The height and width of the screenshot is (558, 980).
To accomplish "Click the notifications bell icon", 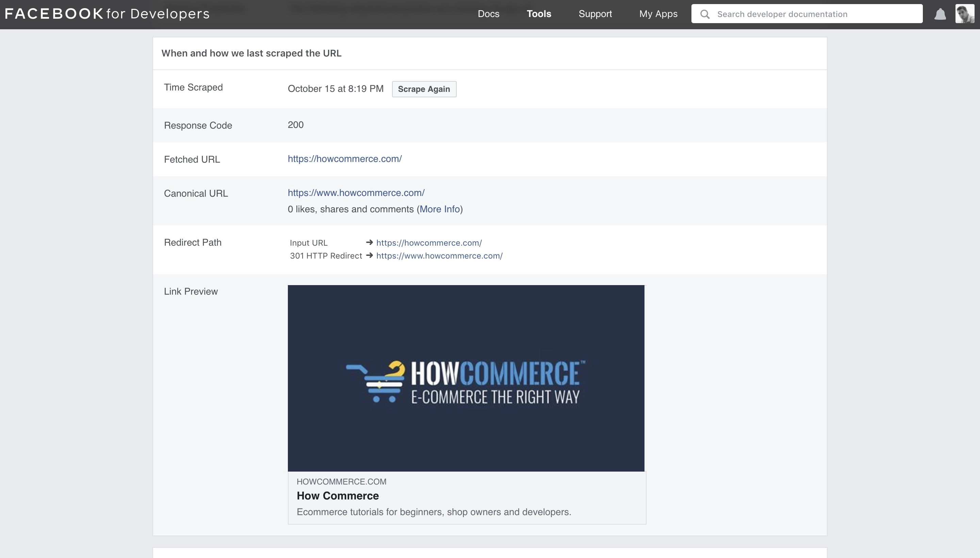I will coord(940,14).
